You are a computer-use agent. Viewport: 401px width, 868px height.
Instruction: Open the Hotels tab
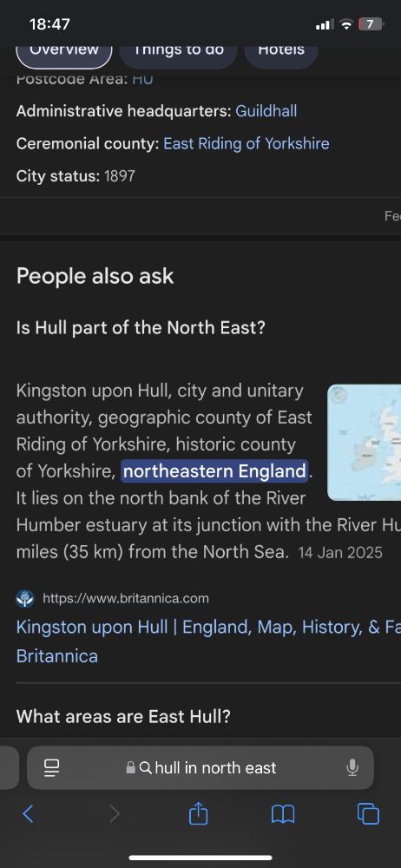click(281, 49)
